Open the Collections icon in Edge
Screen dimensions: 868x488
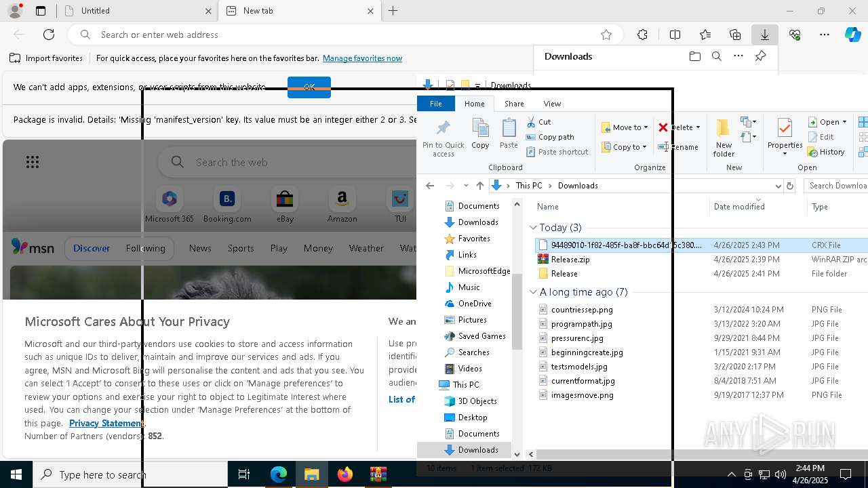tap(735, 35)
